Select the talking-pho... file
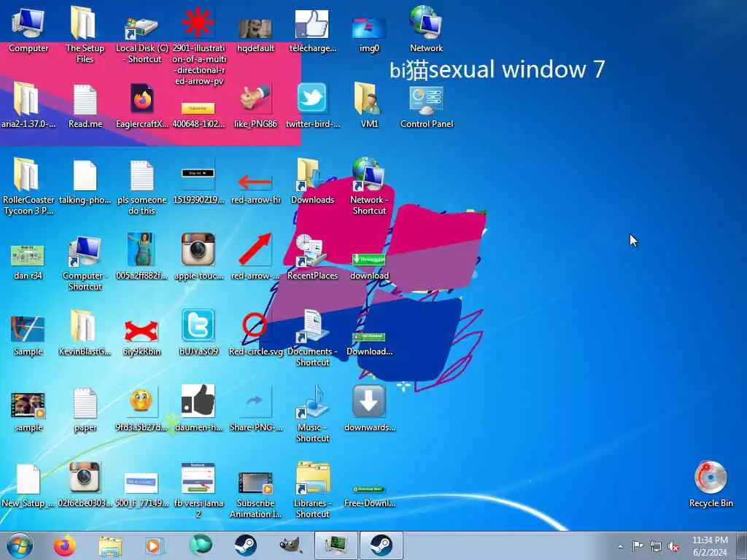 point(85,182)
